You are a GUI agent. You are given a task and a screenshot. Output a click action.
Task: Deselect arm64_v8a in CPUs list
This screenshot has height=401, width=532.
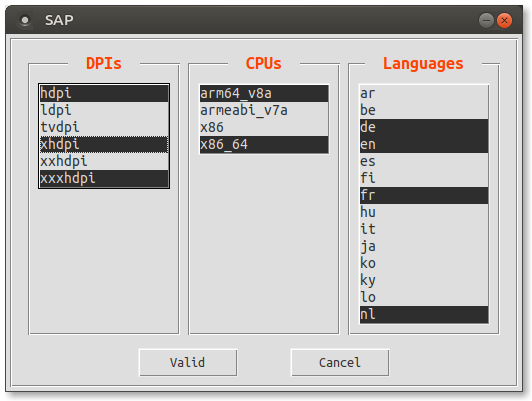coord(264,93)
